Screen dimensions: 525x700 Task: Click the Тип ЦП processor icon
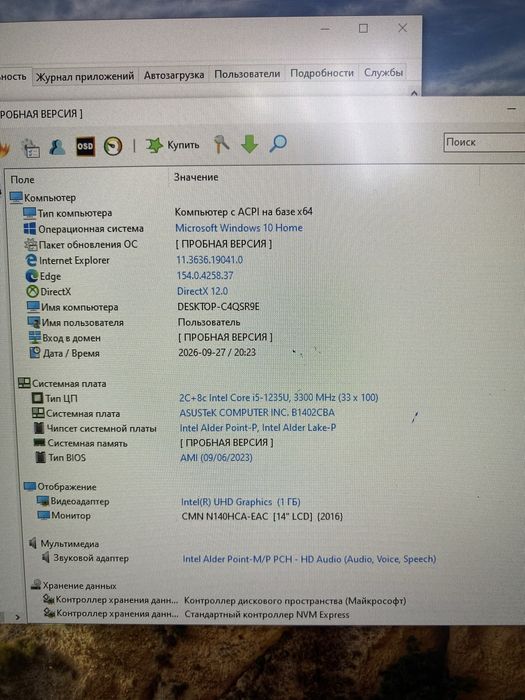(x=38, y=398)
